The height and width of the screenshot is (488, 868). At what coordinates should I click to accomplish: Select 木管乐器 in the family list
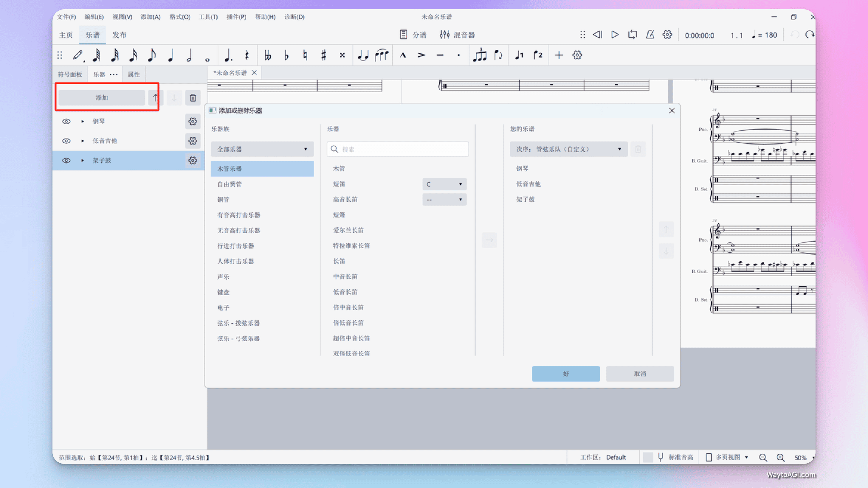pos(262,169)
